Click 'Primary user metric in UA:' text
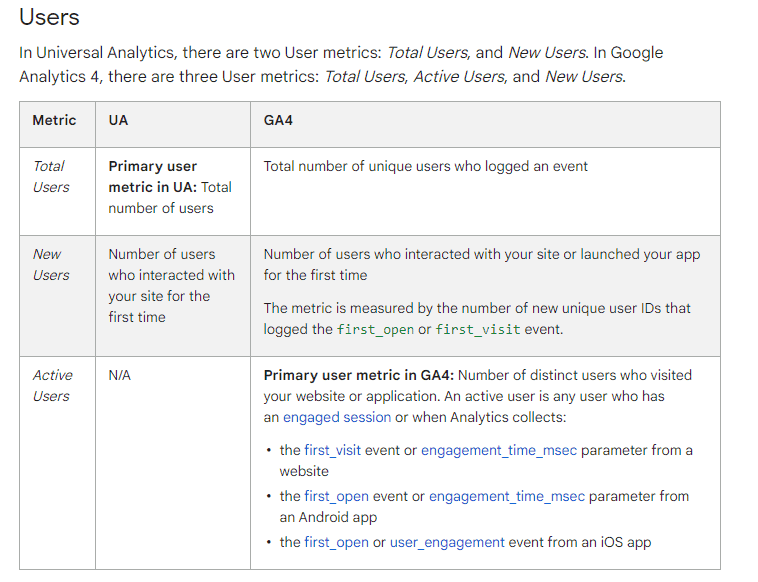 pyautogui.click(x=153, y=176)
